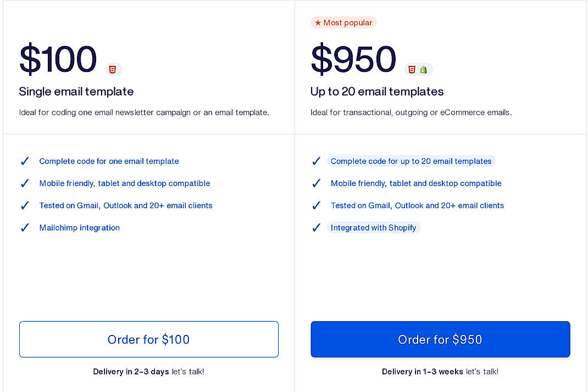Click the checkmark beside Mobile friendly in $100 plan
Screen dimensions: 588x392
point(25,183)
